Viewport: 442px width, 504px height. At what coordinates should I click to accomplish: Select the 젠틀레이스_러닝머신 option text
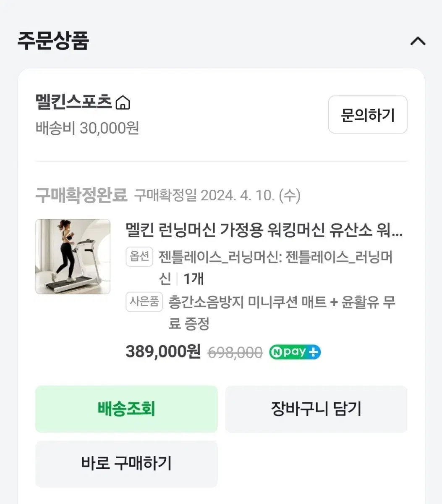click(275, 257)
